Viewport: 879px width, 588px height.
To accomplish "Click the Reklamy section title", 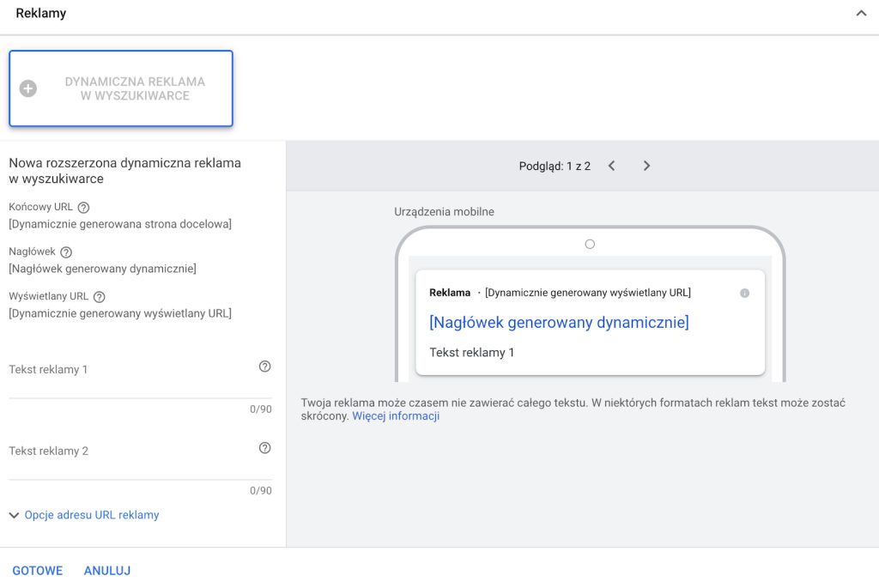I will tap(41, 14).
